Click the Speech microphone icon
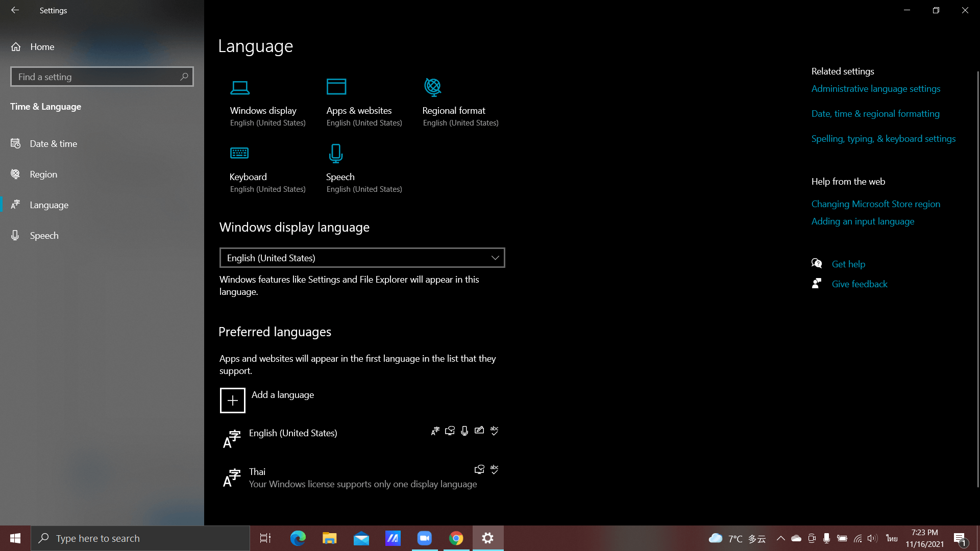 point(336,153)
